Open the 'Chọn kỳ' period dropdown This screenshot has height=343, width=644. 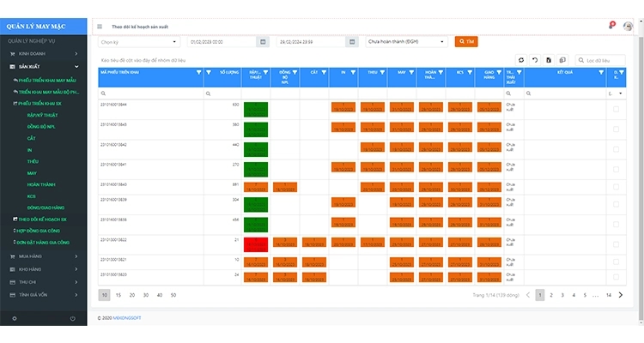point(137,41)
